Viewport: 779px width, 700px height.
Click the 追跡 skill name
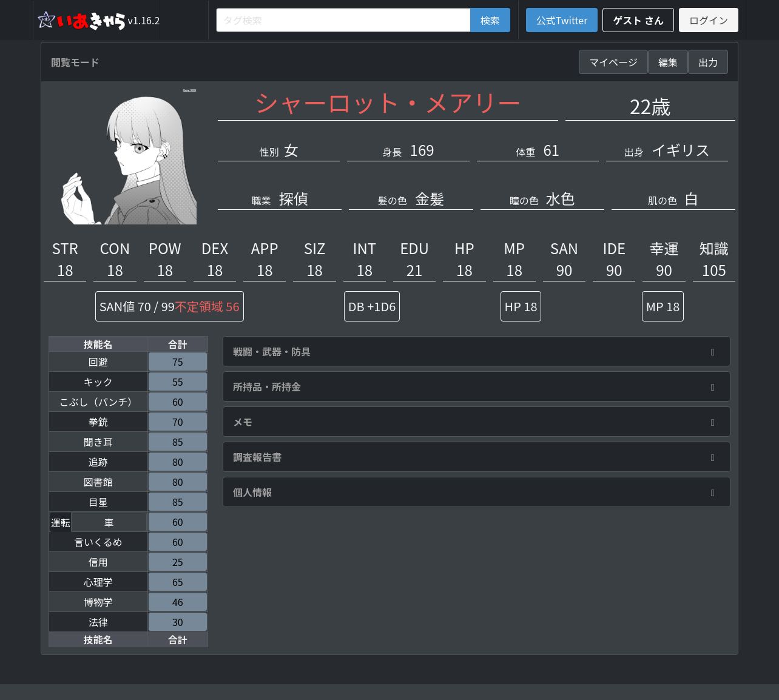[x=98, y=462]
